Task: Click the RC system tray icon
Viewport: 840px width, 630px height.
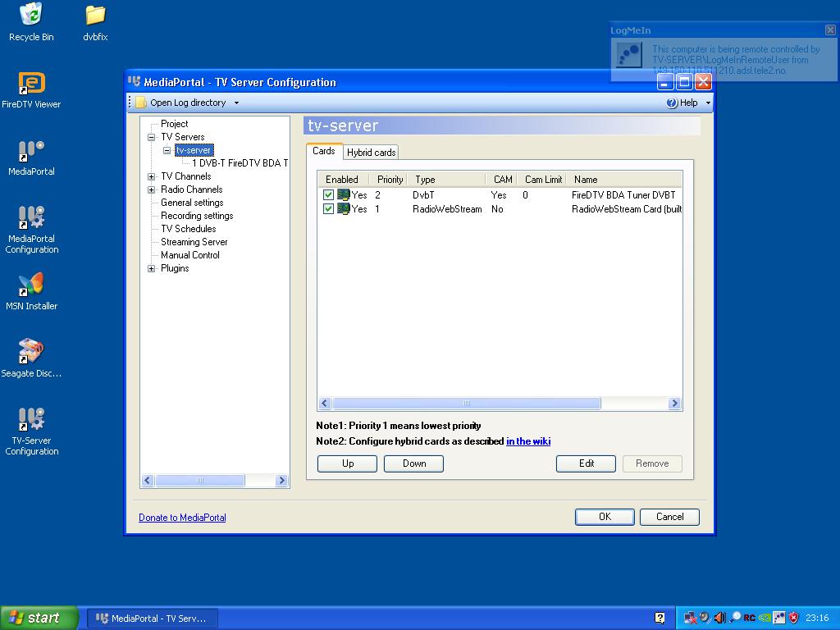Action: coord(749,618)
